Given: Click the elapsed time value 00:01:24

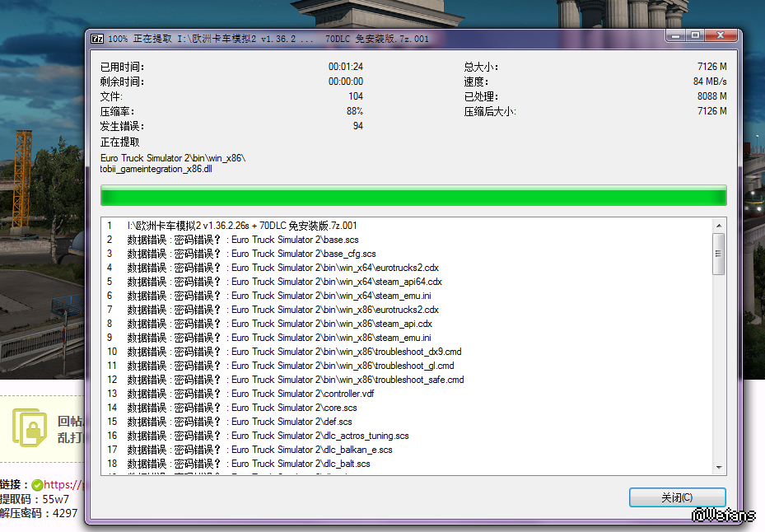Looking at the screenshot, I should (345, 67).
